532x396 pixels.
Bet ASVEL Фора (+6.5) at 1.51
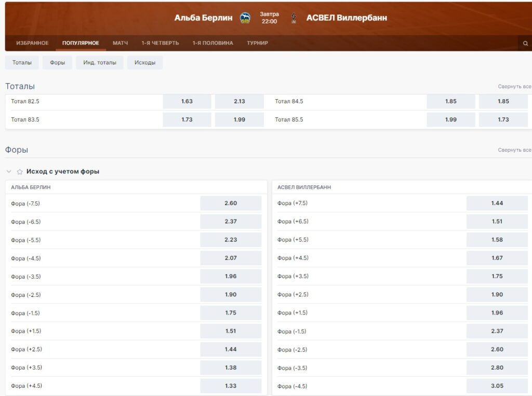497,222
